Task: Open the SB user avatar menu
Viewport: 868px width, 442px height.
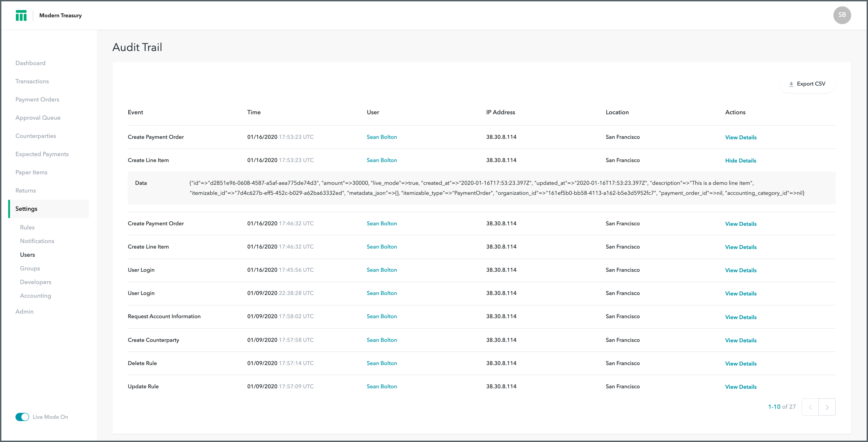Action: (842, 15)
